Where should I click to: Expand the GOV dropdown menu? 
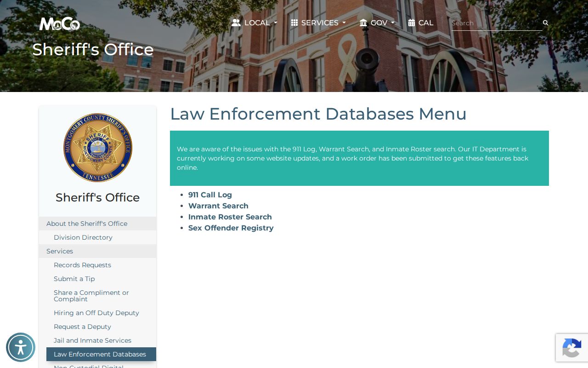click(x=377, y=23)
